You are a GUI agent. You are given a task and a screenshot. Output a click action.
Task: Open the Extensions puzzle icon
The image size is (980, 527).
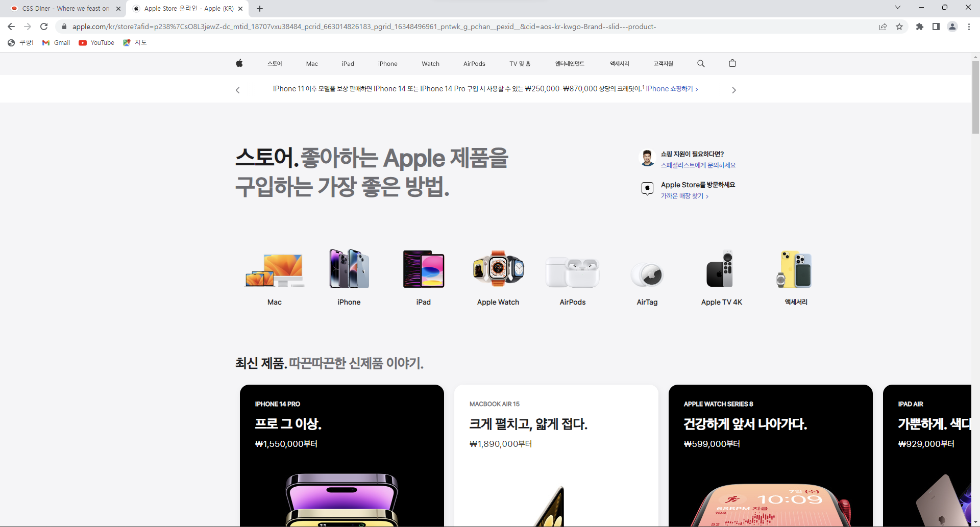920,27
